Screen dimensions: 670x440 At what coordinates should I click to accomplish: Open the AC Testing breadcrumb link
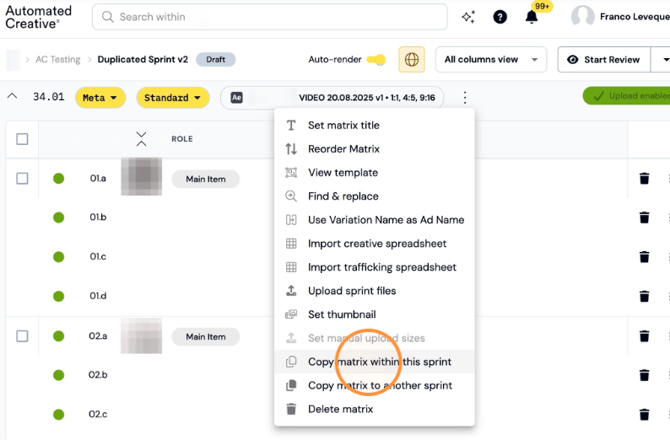tap(58, 59)
